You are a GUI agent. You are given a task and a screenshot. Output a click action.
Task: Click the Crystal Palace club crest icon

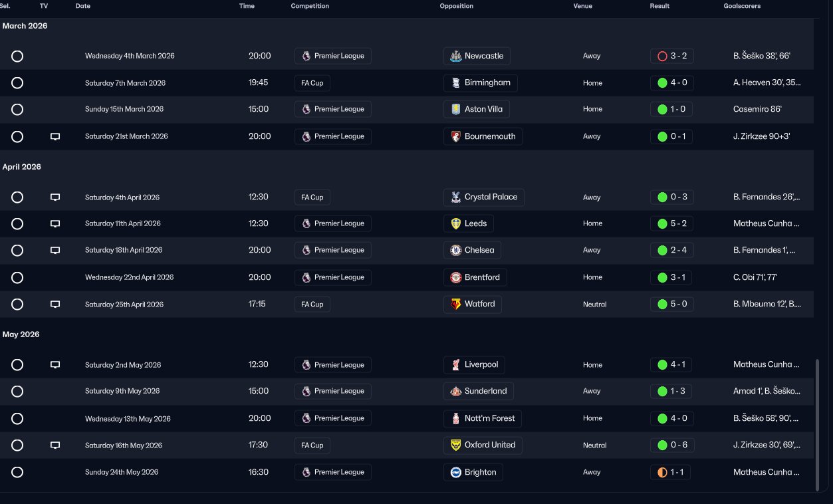(x=455, y=197)
